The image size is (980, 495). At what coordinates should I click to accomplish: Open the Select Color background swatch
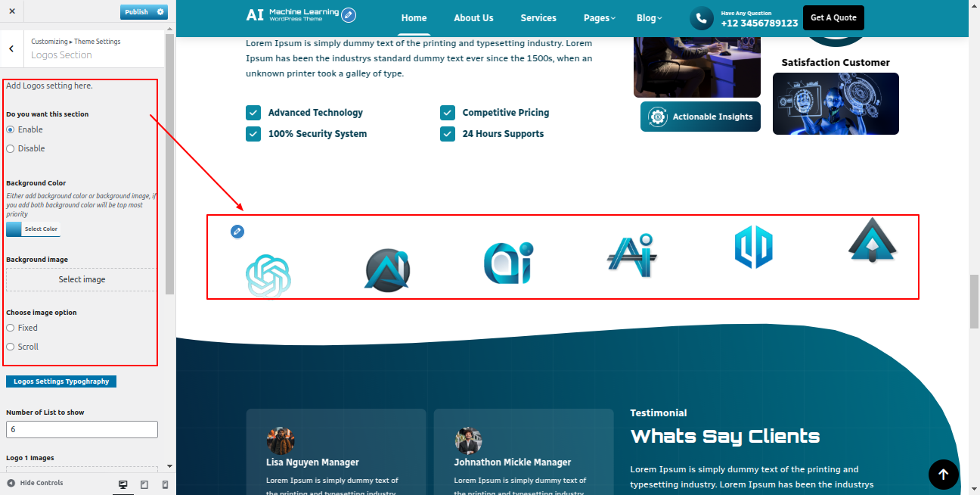pyautogui.click(x=33, y=229)
